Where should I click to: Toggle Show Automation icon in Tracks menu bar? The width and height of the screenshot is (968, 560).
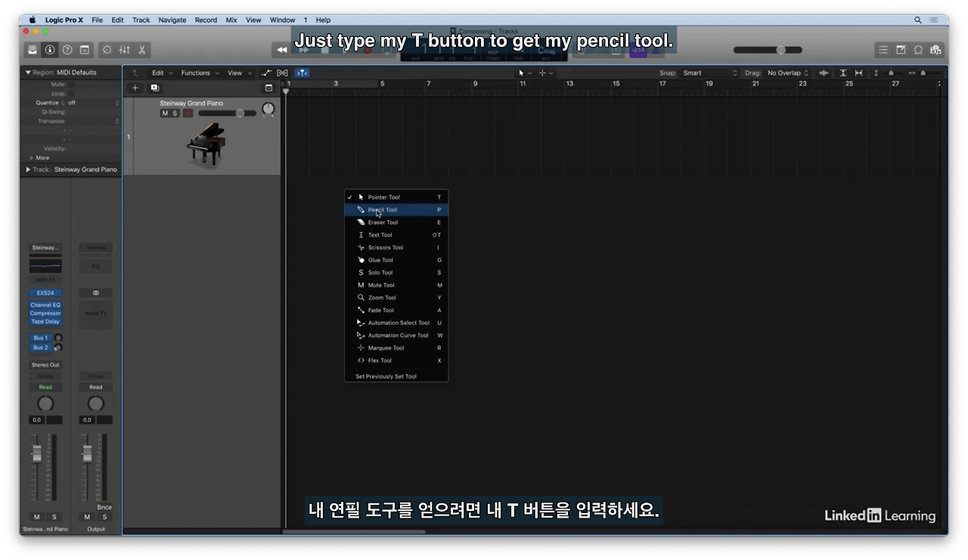click(x=266, y=73)
